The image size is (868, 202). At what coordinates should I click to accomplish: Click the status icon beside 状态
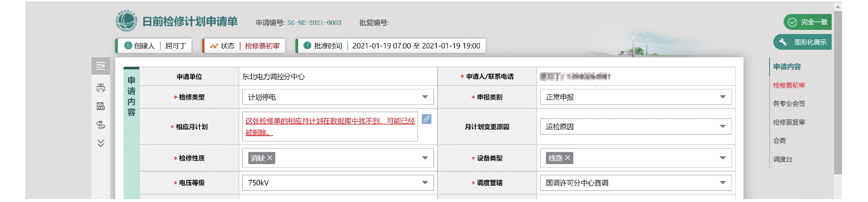[214, 46]
